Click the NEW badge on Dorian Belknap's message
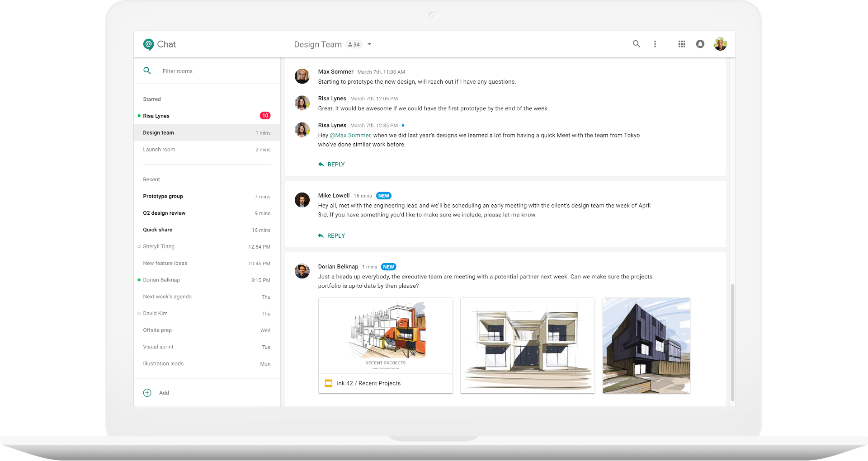868x461 pixels. point(389,267)
